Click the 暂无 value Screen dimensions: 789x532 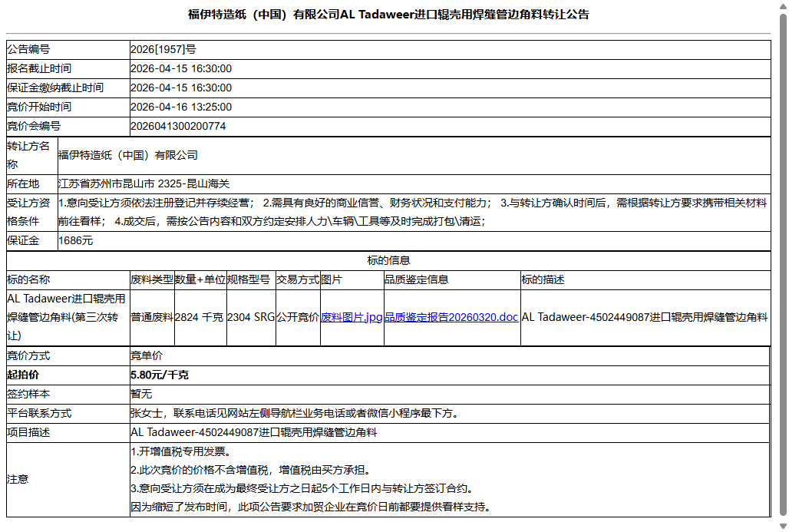pos(141,394)
